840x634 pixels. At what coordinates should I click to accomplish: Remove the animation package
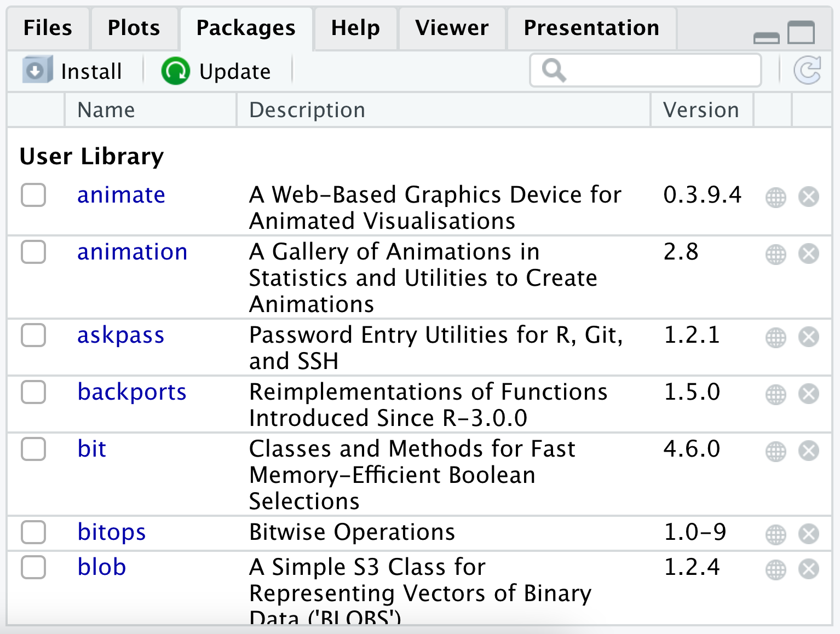pyautogui.click(x=809, y=254)
